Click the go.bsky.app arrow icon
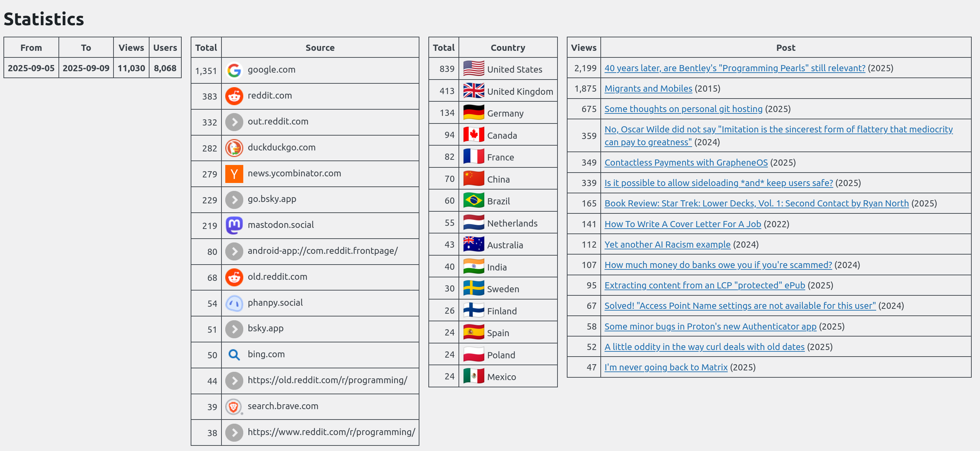This screenshot has width=980, height=451. [x=234, y=200]
